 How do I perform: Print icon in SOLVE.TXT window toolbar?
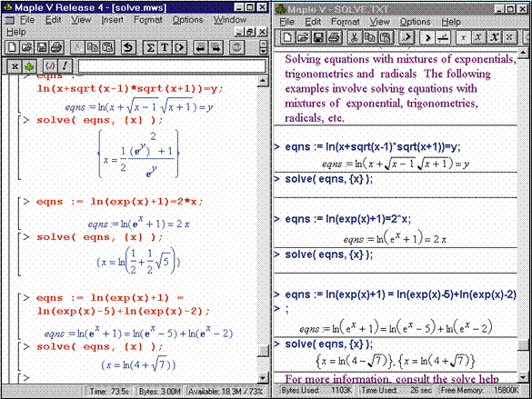tap(334, 37)
